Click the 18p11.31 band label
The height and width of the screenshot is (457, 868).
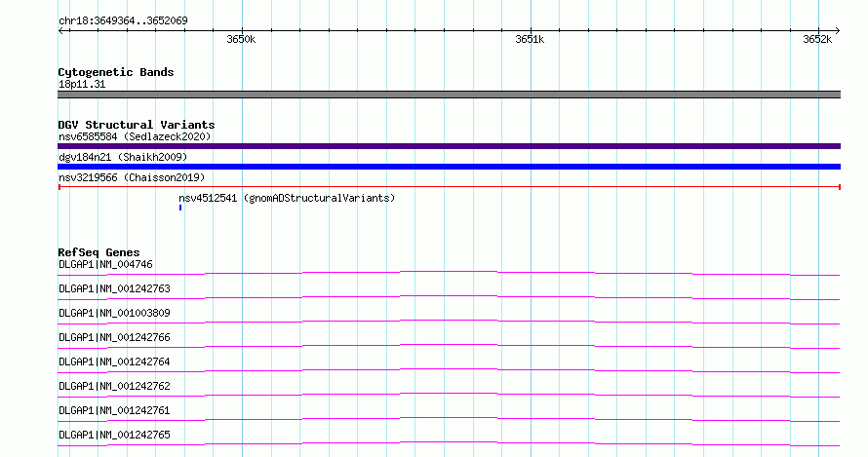coord(82,84)
